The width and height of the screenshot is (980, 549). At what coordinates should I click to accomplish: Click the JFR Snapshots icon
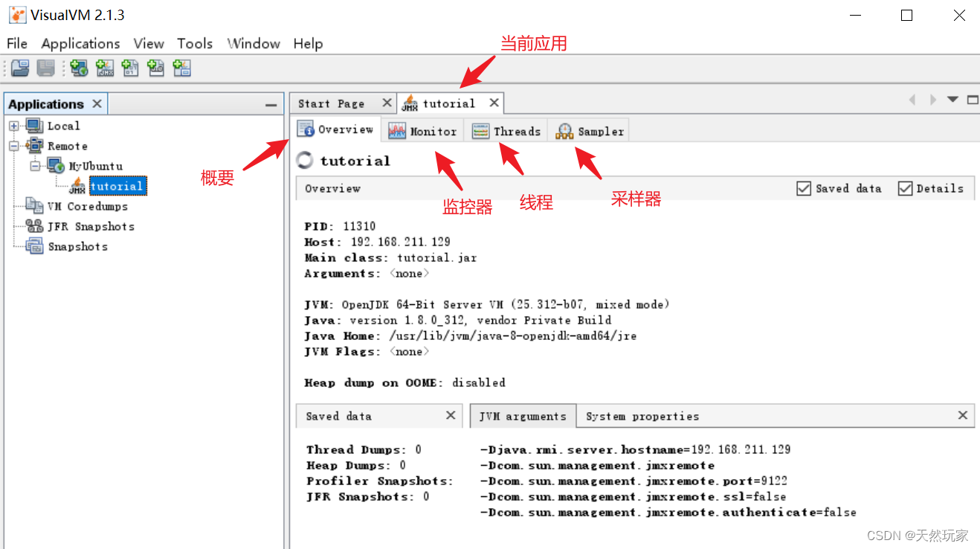[x=35, y=226]
